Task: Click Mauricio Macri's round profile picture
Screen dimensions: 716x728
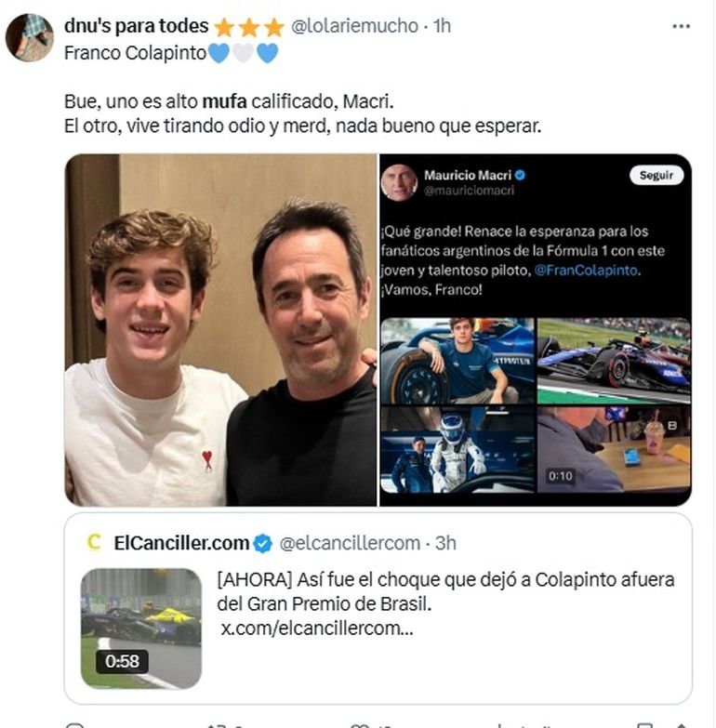Action: (x=399, y=182)
